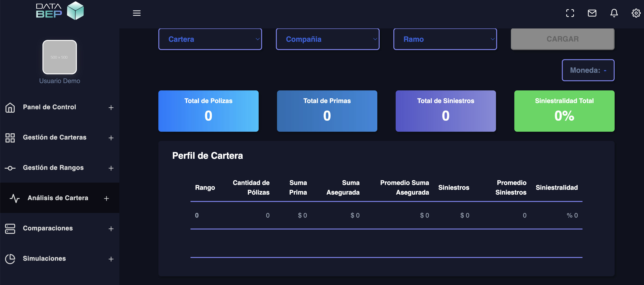Expand the Simulaciones menu item
644x285 pixels.
(111, 259)
